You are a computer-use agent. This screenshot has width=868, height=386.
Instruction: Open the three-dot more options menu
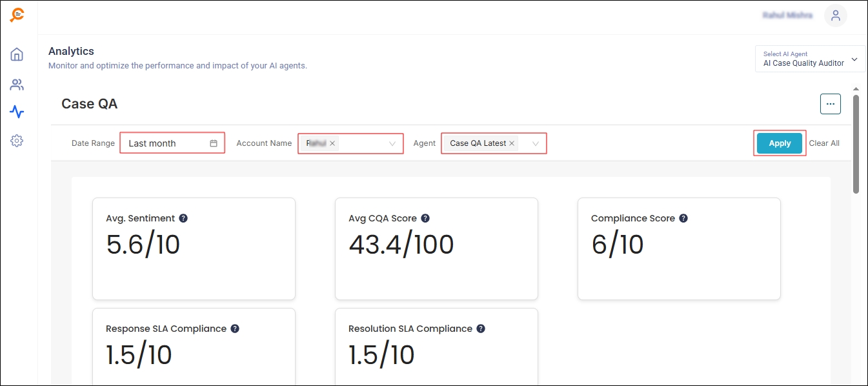click(830, 104)
